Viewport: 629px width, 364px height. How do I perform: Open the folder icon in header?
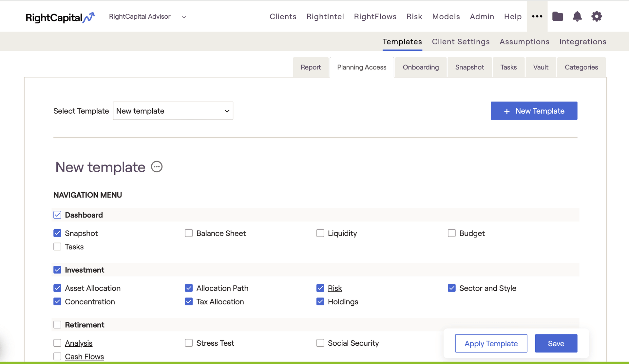point(558,16)
